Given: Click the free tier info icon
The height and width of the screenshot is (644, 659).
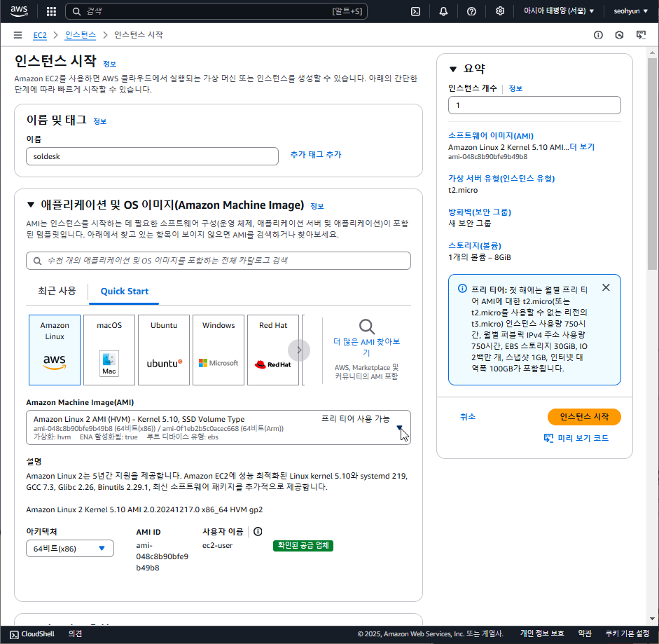Looking at the screenshot, I should (x=462, y=288).
